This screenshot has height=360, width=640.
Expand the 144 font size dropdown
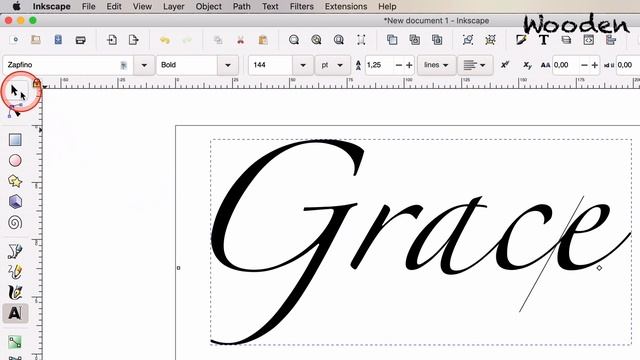(x=302, y=65)
